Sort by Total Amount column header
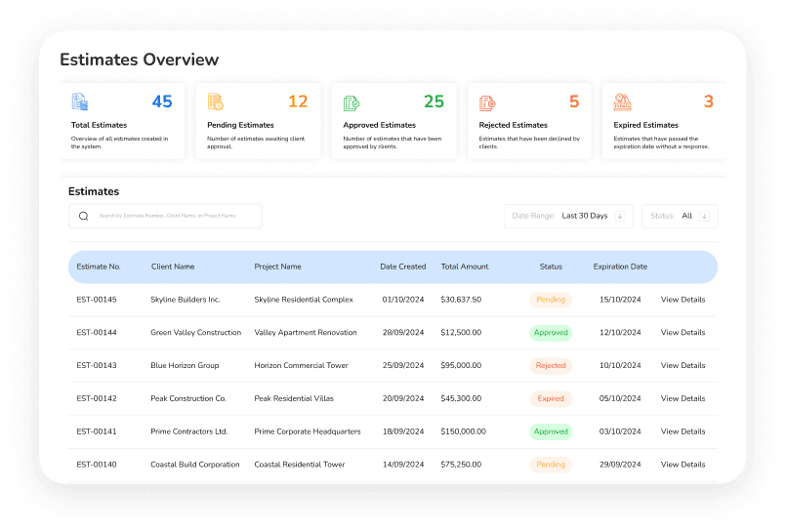The image size is (786, 532). pyautogui.click(x=465, y=266)
